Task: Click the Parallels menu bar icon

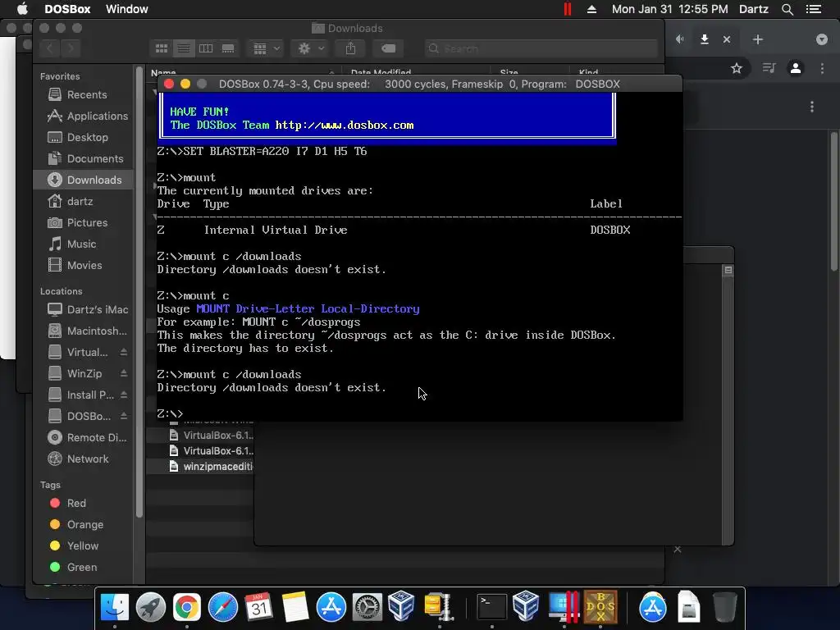Action: coord(568,9)
